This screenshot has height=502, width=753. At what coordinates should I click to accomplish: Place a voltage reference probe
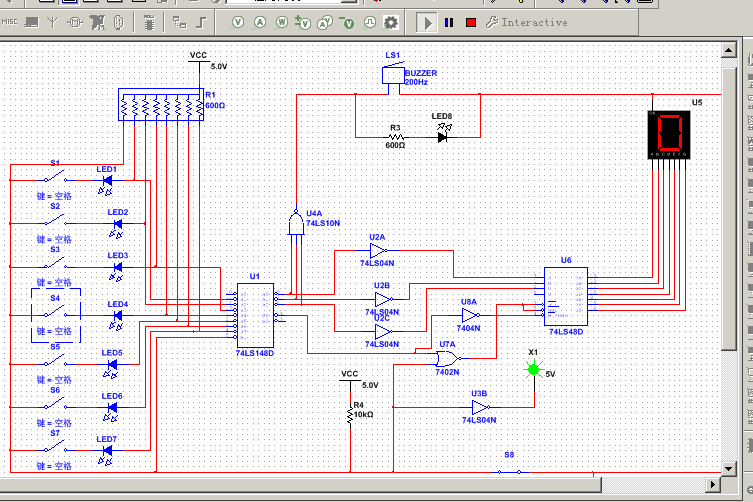click(347, 22)
